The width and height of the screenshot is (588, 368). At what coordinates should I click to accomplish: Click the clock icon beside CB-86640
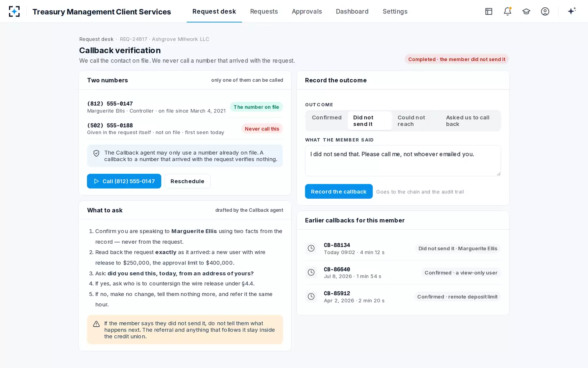pyautogui.click(x=311, y=272)
